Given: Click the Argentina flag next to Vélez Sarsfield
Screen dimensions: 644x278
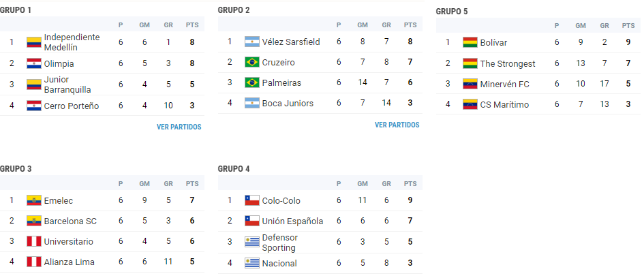Looking at the screenshot, I should coord(252,42).
